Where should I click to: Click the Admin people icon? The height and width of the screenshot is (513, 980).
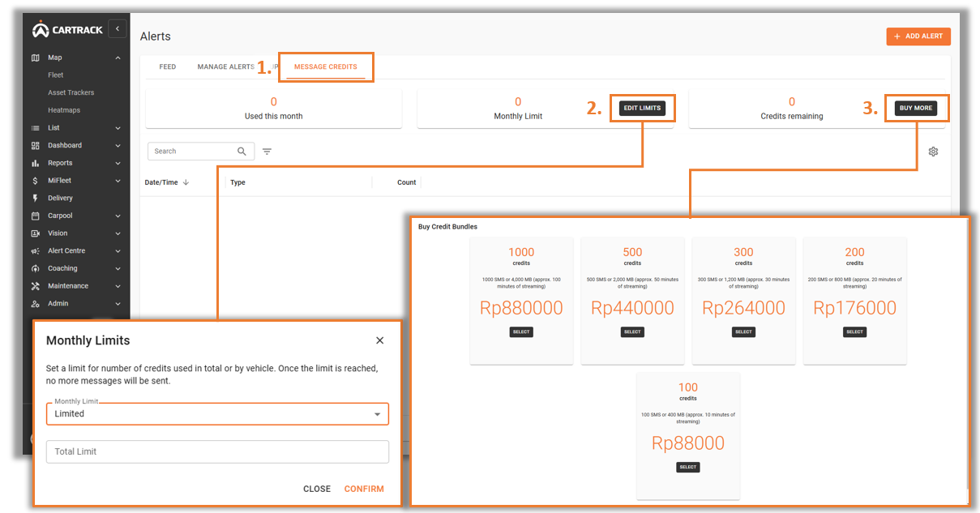pyautogui.click(x=35, y=304)
